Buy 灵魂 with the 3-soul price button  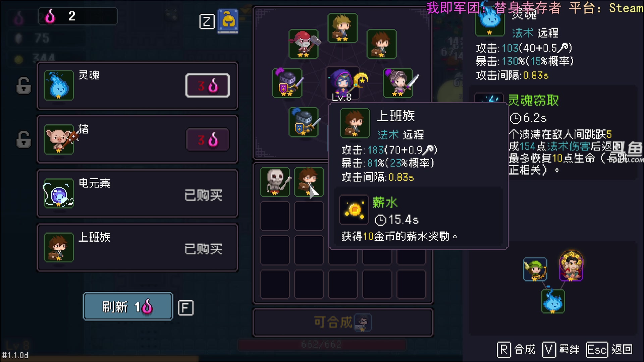tap(207, 85)
